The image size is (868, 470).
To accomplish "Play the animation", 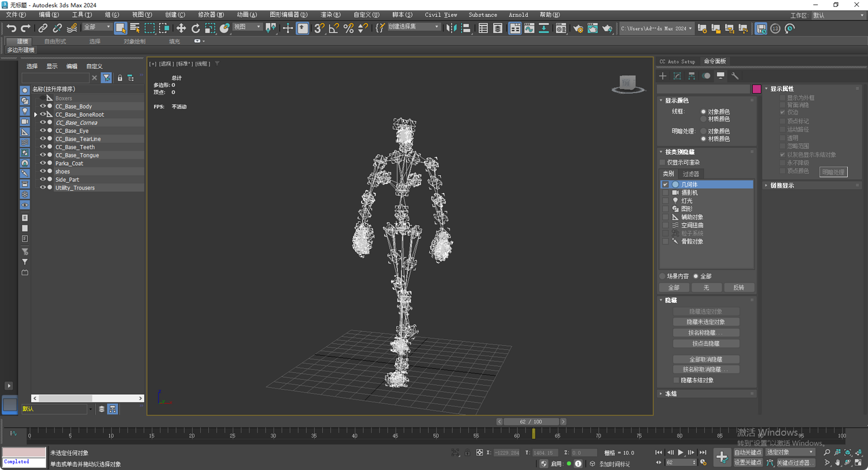I will point(681,453).
